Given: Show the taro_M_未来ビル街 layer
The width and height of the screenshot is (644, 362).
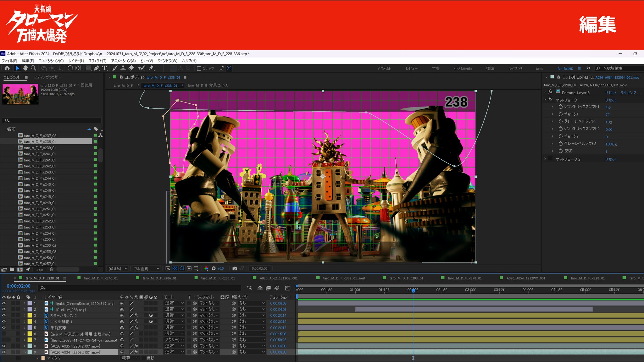Looking at the screenshot, I should click(x=4, y=334).
